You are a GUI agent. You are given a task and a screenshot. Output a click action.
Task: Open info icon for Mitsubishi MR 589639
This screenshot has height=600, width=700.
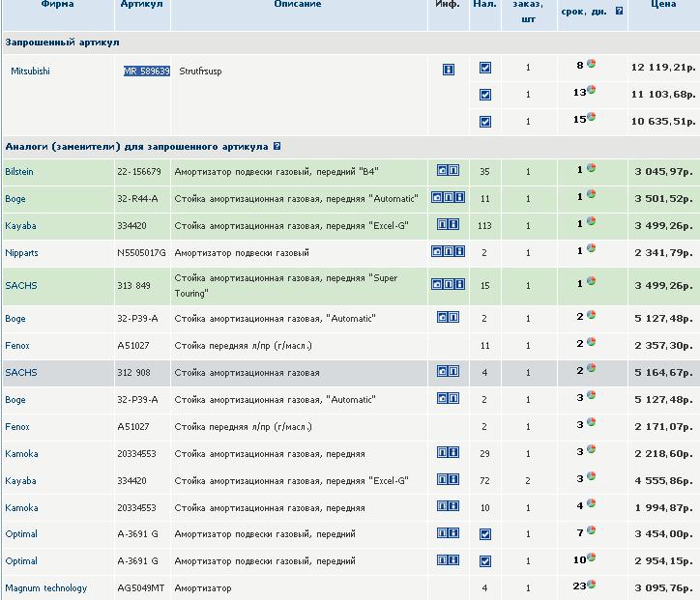[x=449, y=70]
